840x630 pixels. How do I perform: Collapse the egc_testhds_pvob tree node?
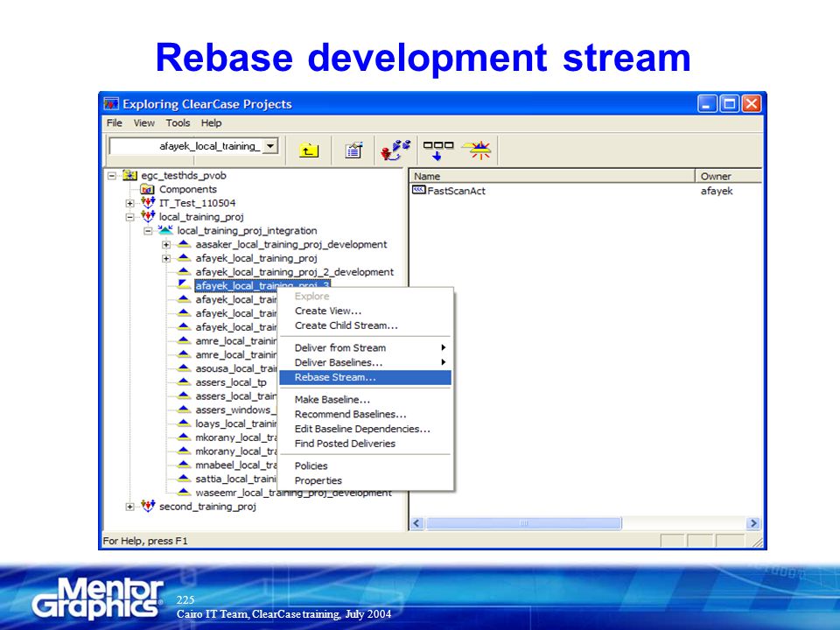(112, 175)
